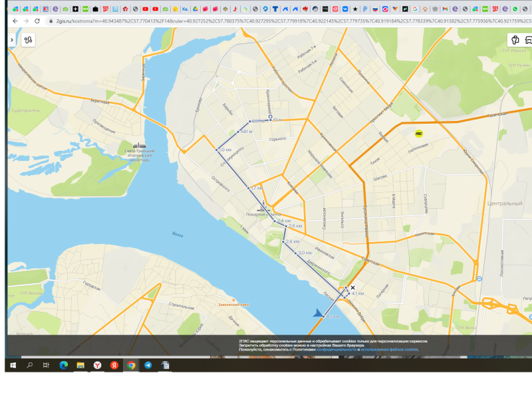Click the Волга river label
532x399 pixels.
point(178,234)
